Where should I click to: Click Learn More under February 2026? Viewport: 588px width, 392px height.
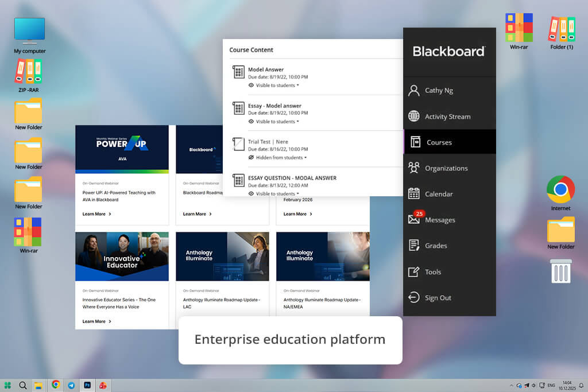point(298,214)
